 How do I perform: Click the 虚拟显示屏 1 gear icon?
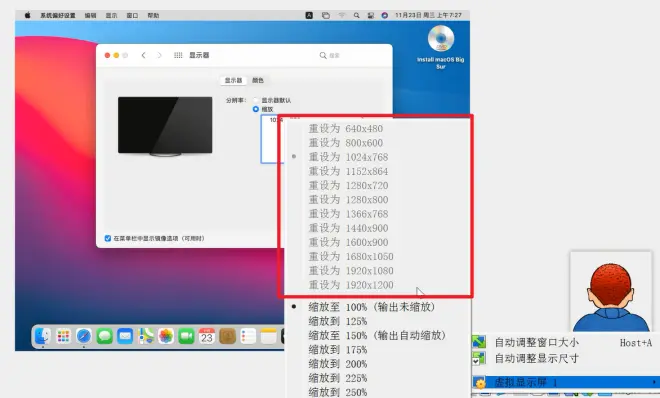tap(480, 382)
